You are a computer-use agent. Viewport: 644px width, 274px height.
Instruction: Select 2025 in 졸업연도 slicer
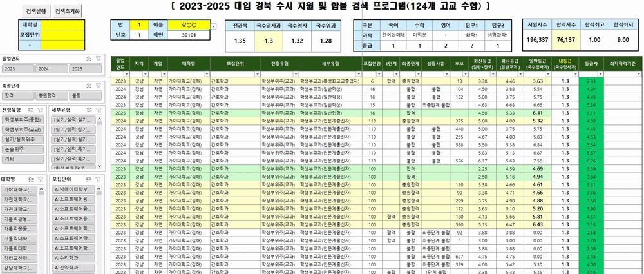pos(85,69)
